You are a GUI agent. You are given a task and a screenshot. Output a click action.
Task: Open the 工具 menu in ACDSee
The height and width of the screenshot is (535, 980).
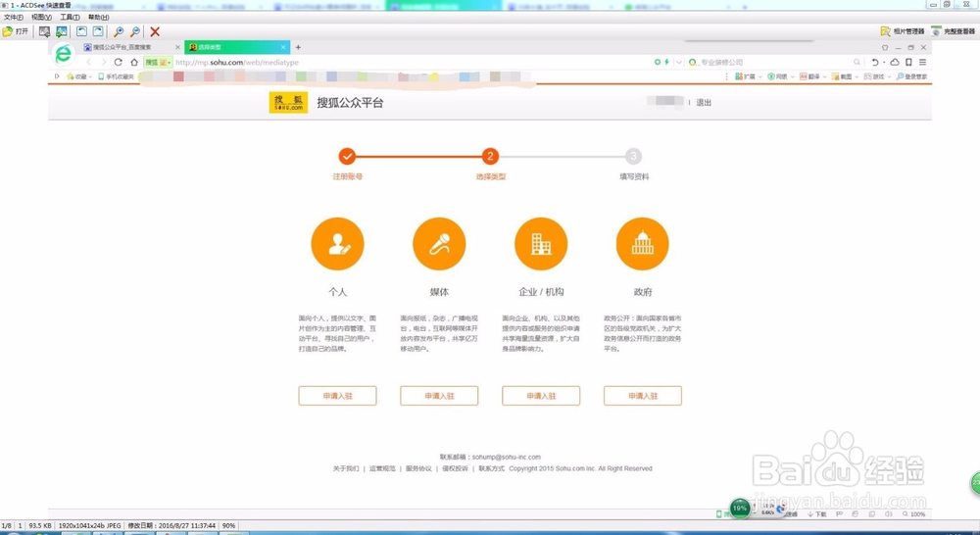point(70,17)
